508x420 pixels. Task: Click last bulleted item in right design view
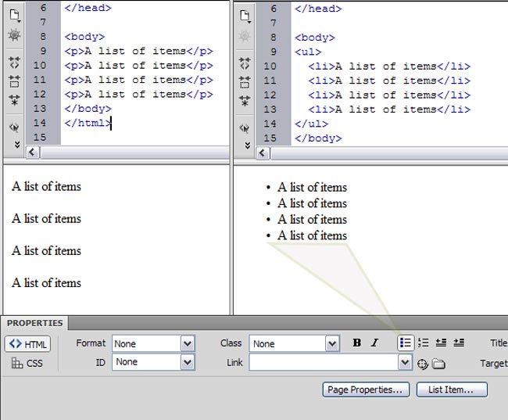pos(312,235)
